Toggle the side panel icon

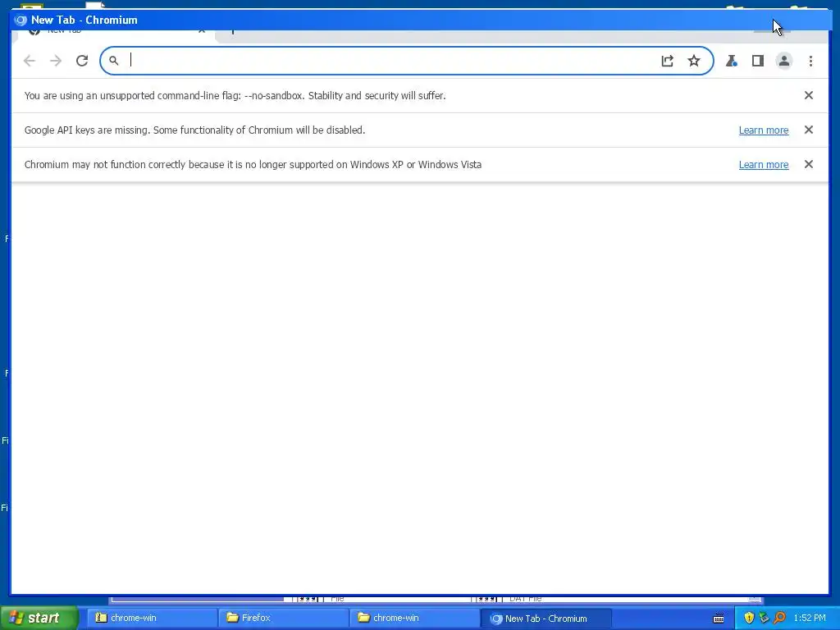757,61
